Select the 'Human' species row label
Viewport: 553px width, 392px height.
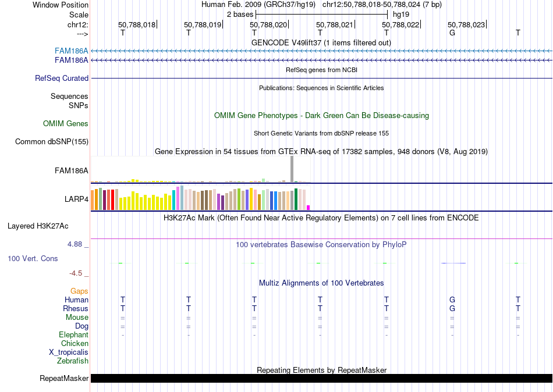pos(76,300)
